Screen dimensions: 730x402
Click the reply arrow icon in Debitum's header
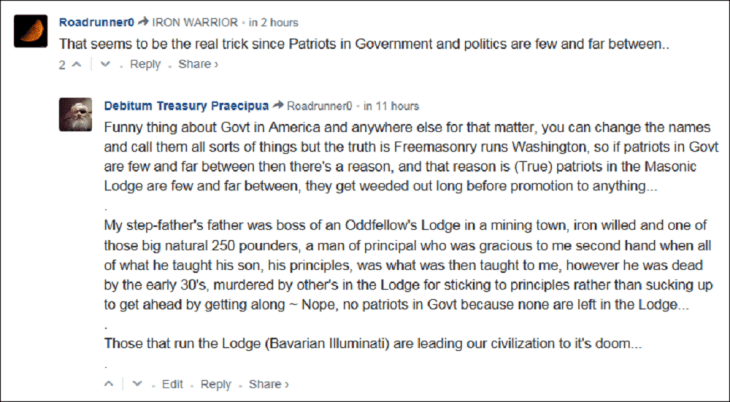tap(278, 105)
